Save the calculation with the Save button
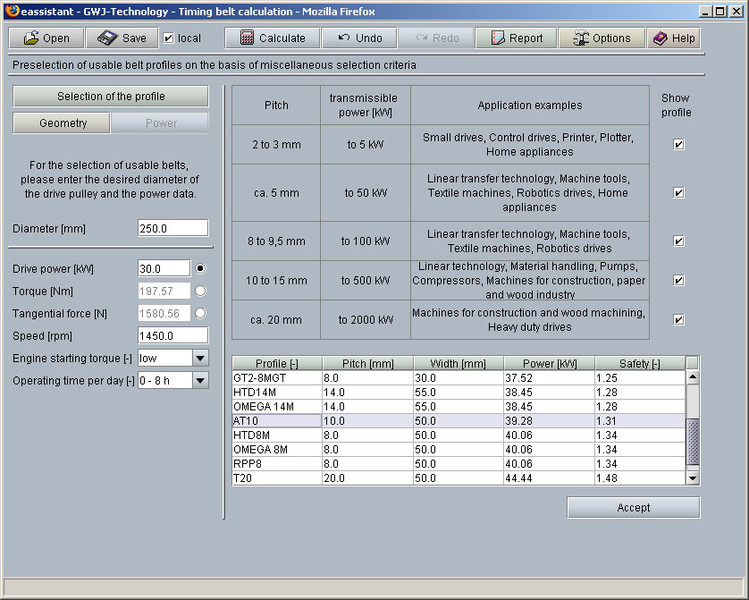The image size is (749, 600). [122, 38]
